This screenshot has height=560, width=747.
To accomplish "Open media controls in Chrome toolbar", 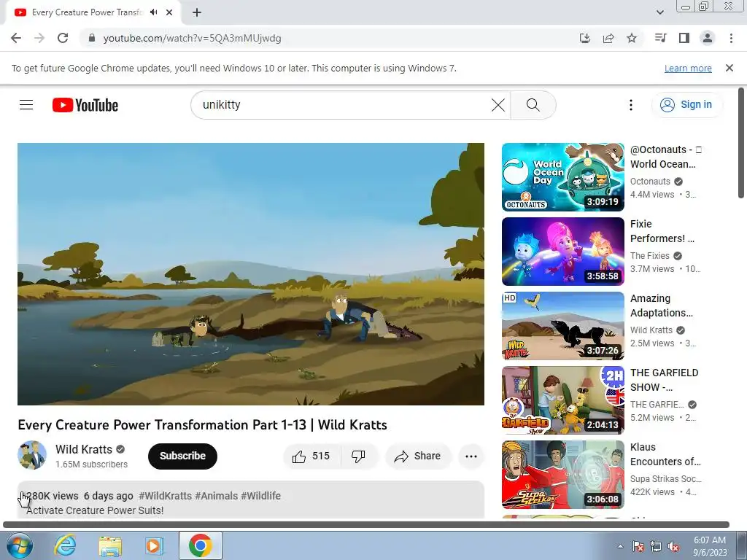I will (661, 38).
